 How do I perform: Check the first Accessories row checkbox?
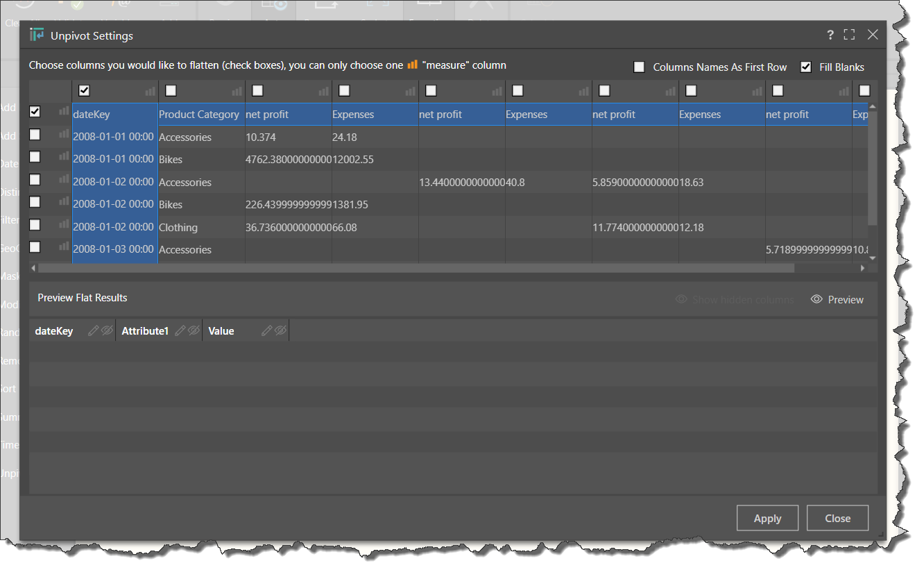[35, 135]
